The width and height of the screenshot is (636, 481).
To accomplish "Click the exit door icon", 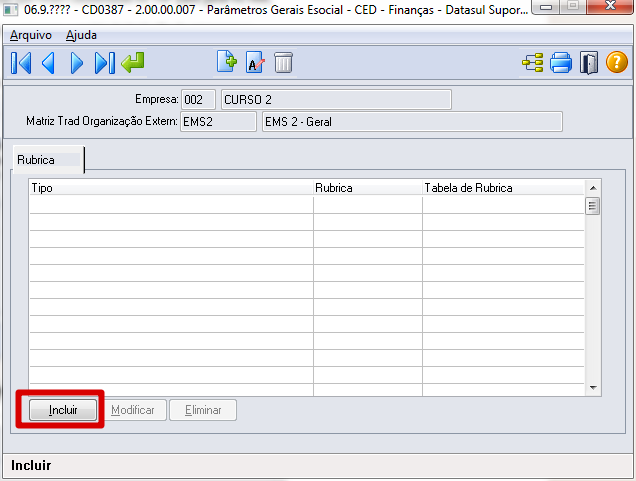I will tap(589, 63).
